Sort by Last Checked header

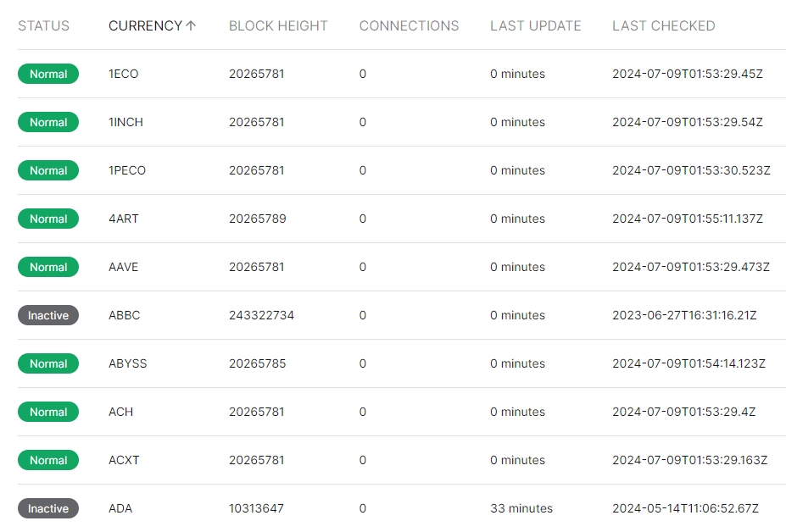pos(663,26)
